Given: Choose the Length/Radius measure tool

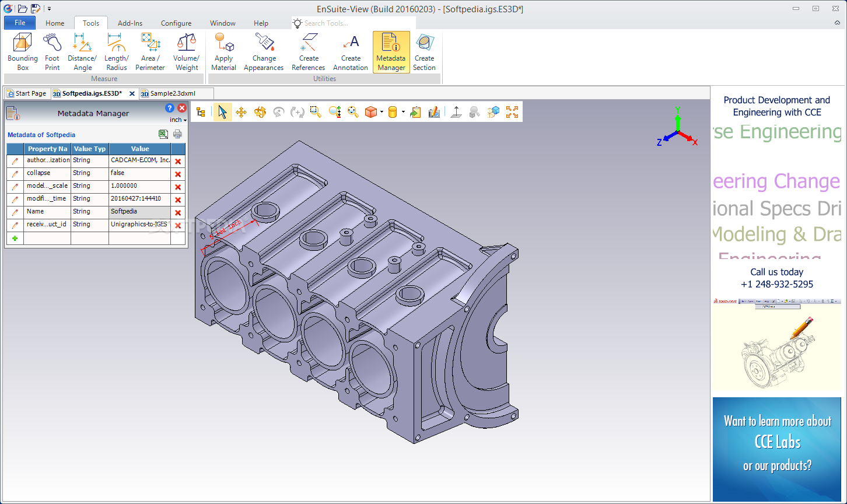Looking at the screenshot, I should [x=117, y=52].
